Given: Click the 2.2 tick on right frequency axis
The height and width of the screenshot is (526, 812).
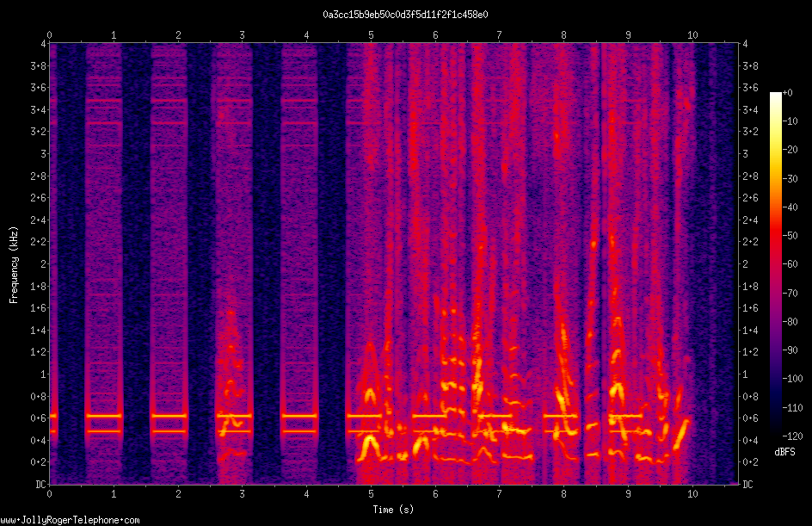Looking at the screenshot, I should (x=750, y=242).
